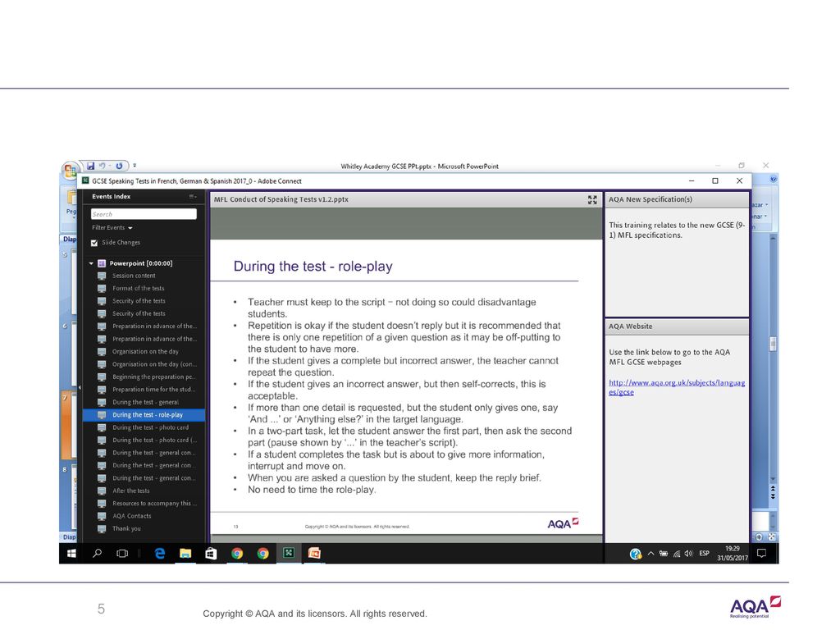Viewport: 840px width, 630px height.
Task: Open the second Chrome taskbar icon
Action: click(x=262, y=554)
